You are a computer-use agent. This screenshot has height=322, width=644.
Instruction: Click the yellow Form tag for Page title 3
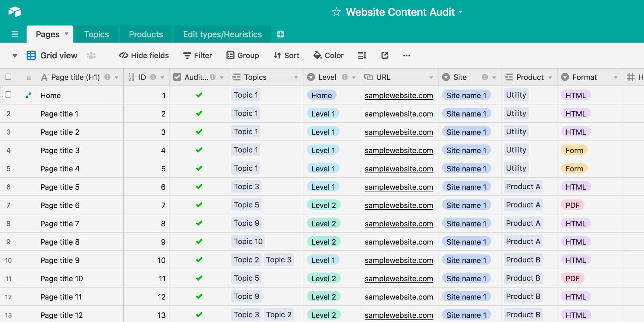(574, 150)
